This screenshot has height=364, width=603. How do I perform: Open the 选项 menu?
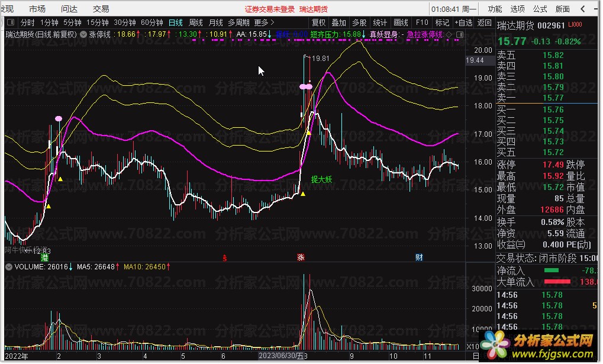pyautogui.click(x=517, y=9)
